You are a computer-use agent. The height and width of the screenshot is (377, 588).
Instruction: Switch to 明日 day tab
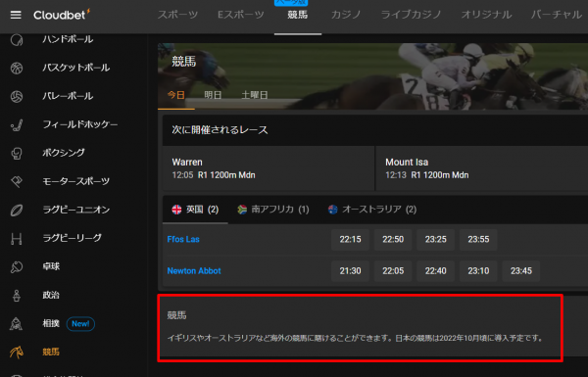213,95
